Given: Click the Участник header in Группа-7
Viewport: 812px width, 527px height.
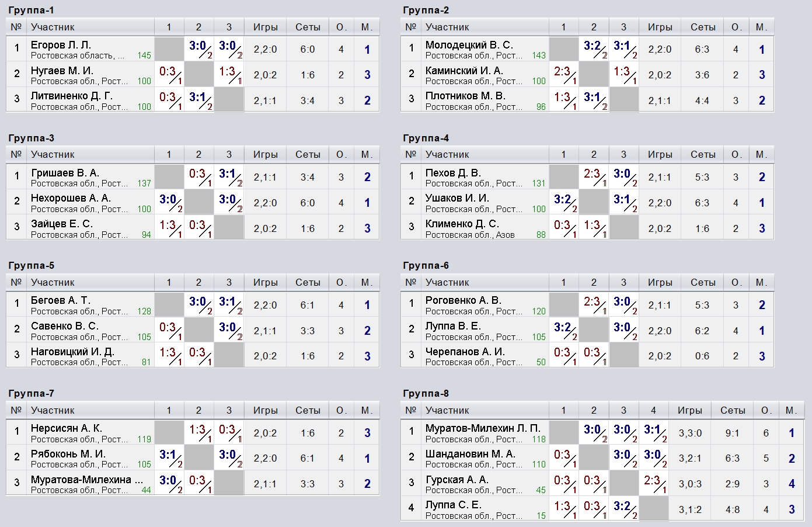Looking at the screenshot, I should [x=53, y=410].
